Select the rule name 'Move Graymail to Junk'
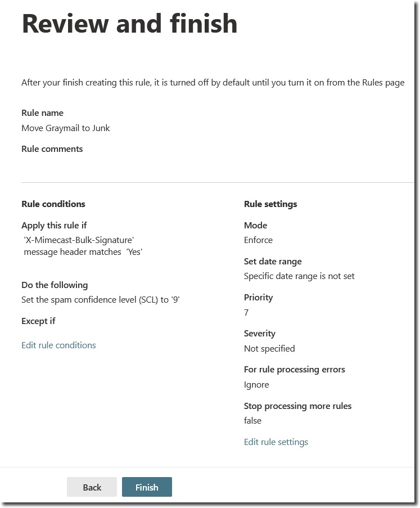Image resolution: width=420 pixels, height=508 pixels. tap(66, 128)
